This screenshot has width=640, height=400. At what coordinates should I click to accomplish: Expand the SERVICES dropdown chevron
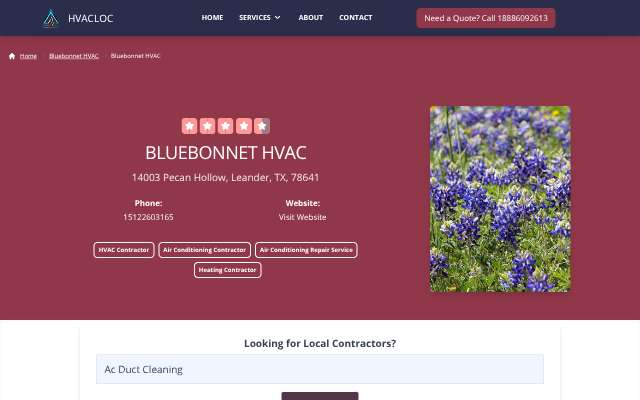278,18
